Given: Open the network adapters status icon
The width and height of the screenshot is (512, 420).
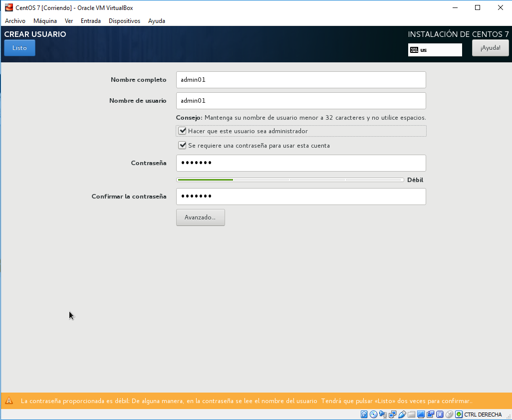Looking at the screenshot, I should coord(392,415).
